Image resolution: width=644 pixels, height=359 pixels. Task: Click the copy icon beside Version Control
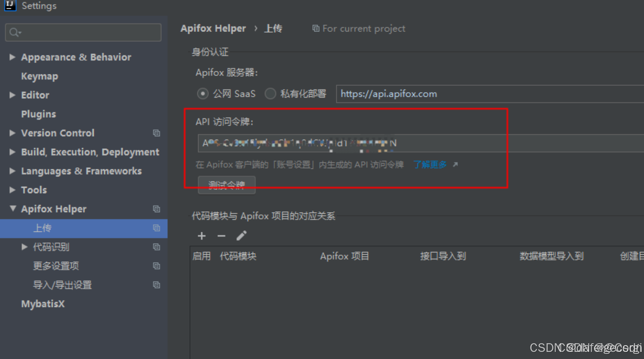click(156, 133)
